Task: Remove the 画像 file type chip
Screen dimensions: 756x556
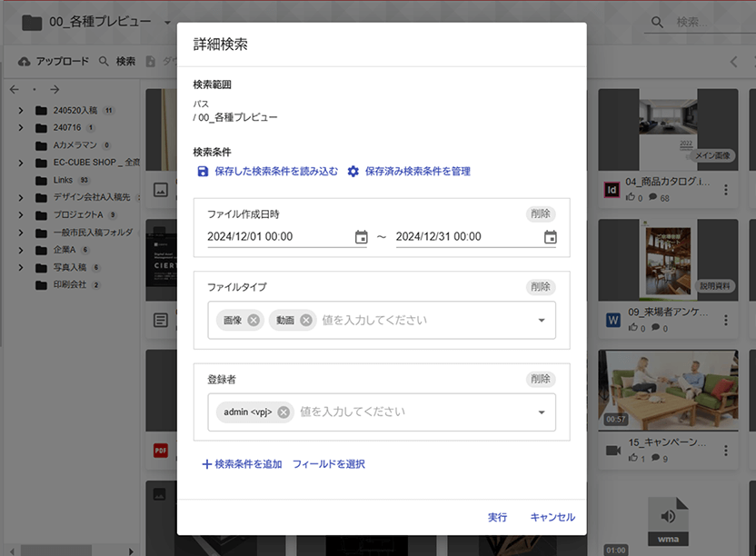Action: coord(254,320)
